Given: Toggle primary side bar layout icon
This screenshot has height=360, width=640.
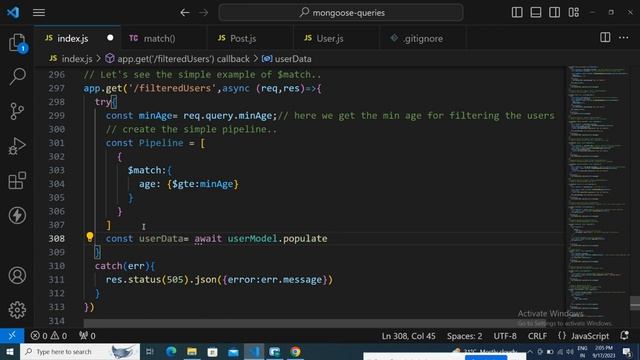Looking at the screenshot, I should 517,12.
